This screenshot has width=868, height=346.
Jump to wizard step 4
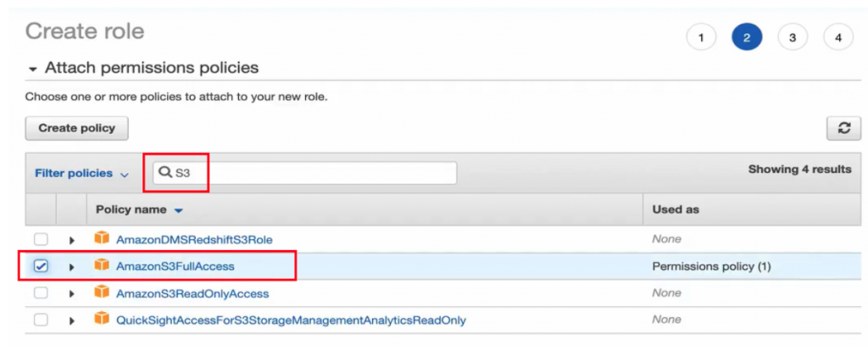click(838, 37)
